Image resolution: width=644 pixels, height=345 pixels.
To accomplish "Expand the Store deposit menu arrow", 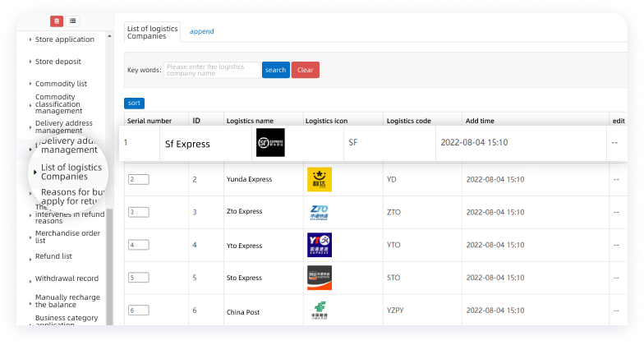I will [x=30, y=62].
